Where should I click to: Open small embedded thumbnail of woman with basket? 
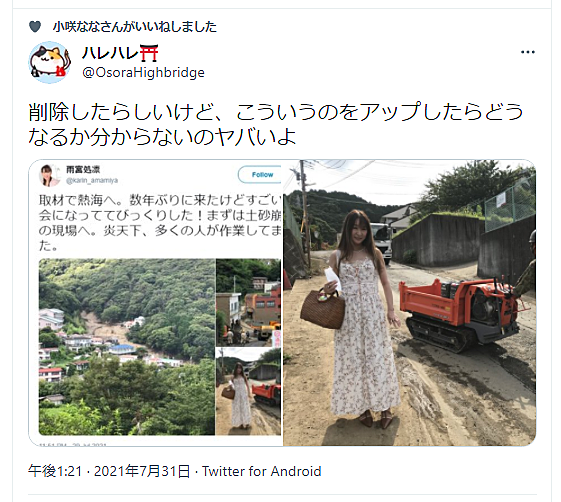(x=248, y=391)
